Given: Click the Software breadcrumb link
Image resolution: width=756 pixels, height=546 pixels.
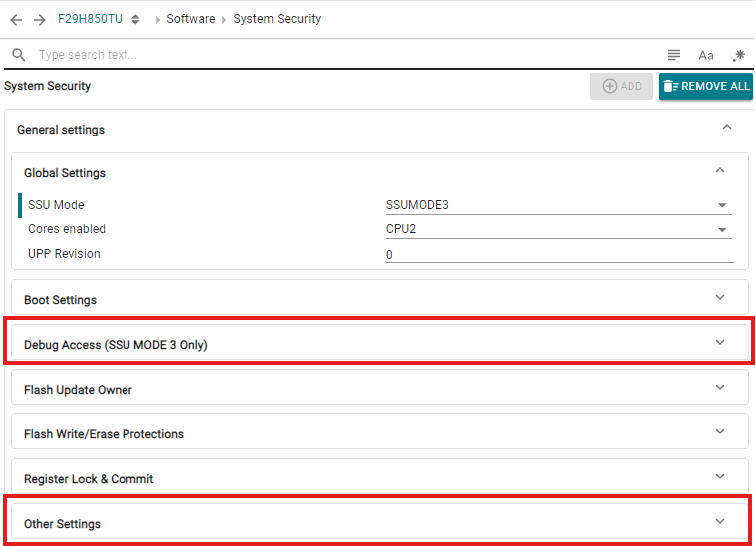Looking at the screenshot, I should tap(190, 19).
